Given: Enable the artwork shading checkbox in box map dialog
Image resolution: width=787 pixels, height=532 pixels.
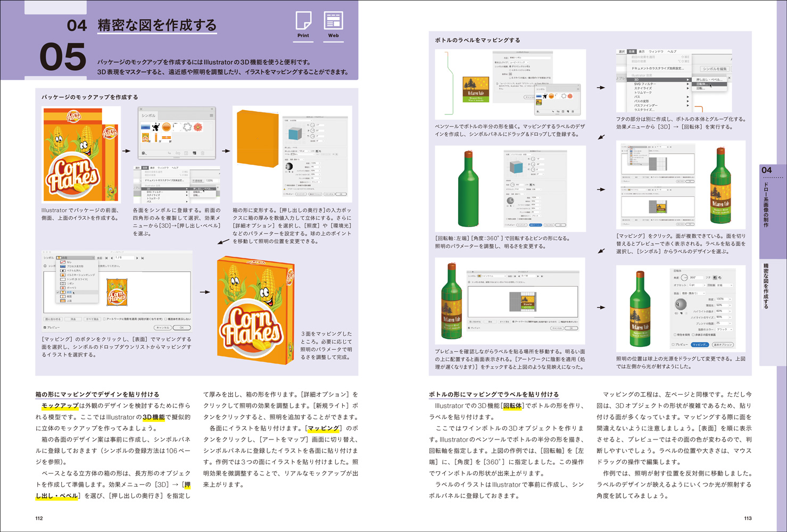Looking at the screenshot, I should [x=104, y=319].
